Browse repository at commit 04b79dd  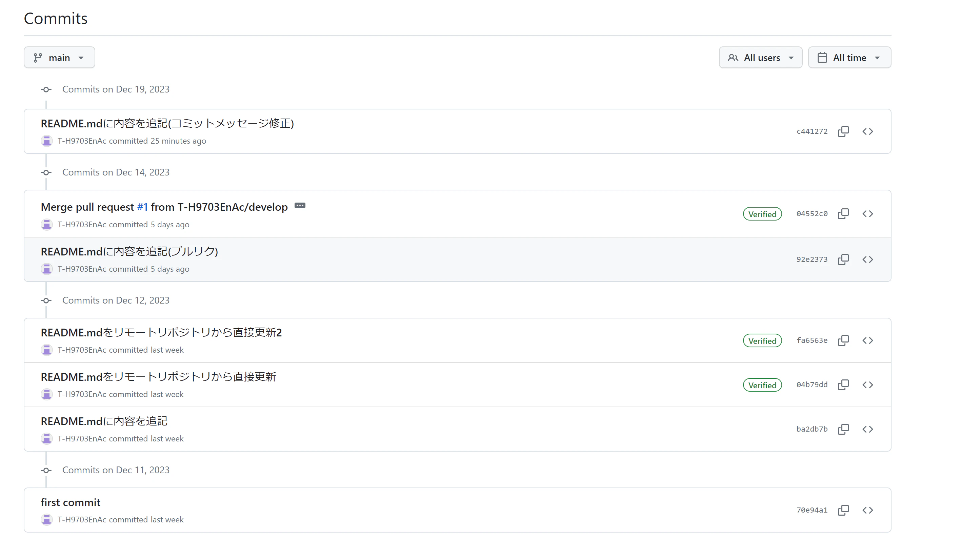(x=867, y=385)
